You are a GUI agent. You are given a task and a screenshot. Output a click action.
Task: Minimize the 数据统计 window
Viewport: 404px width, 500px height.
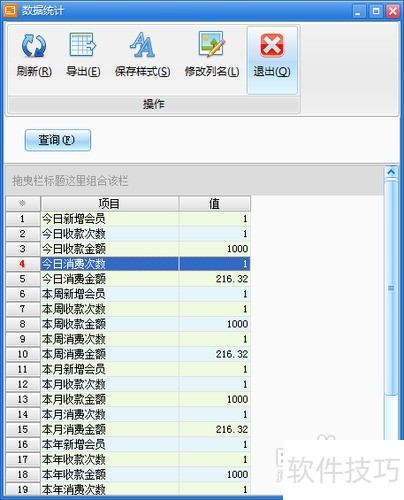358,12
